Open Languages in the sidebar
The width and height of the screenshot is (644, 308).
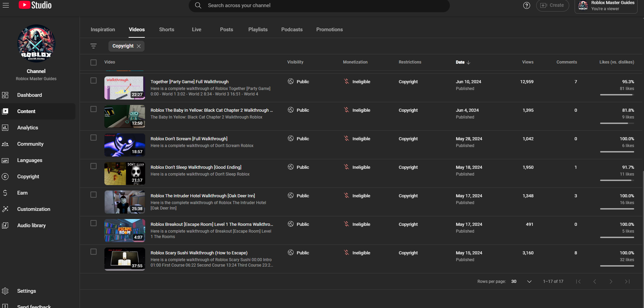pos(38,160)
